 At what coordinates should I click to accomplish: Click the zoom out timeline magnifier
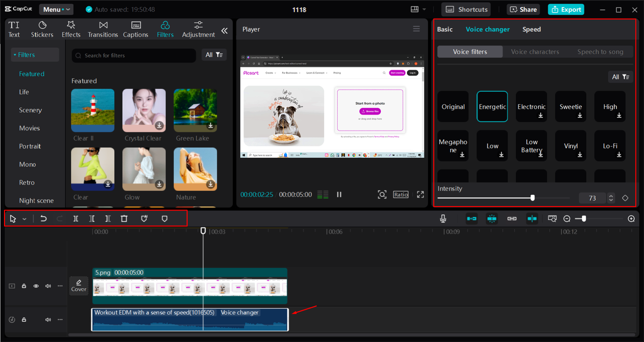[567, 219]
